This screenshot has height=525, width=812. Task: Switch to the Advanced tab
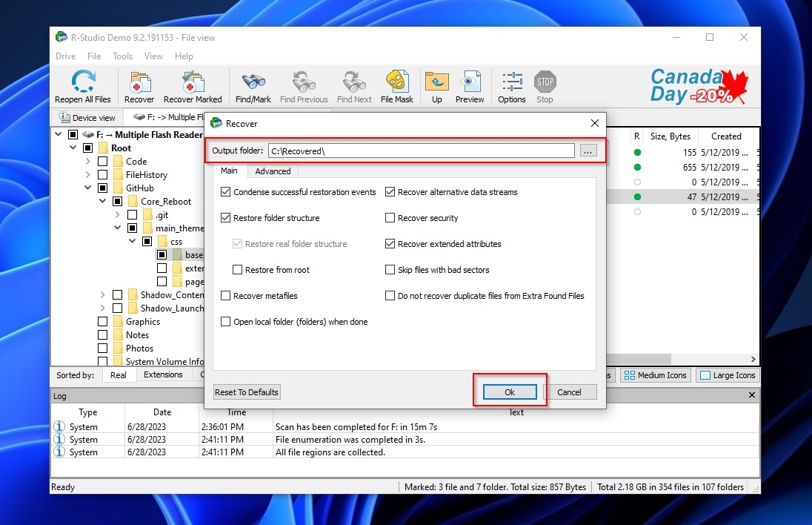tap(273, 171)
